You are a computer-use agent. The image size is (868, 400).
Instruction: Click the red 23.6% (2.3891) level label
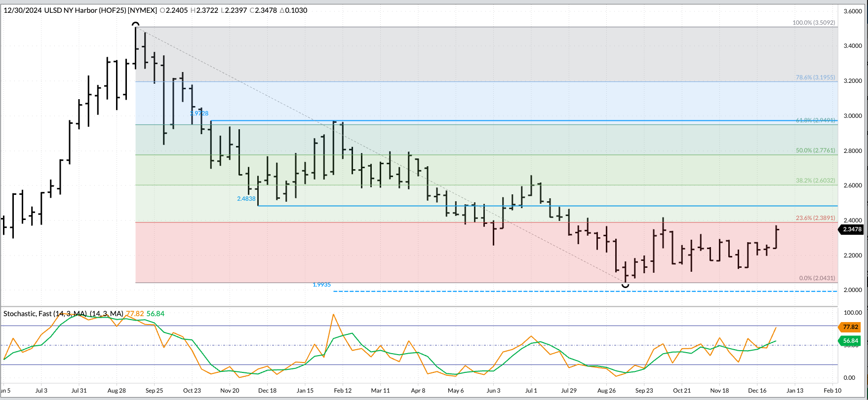point(815,218)
